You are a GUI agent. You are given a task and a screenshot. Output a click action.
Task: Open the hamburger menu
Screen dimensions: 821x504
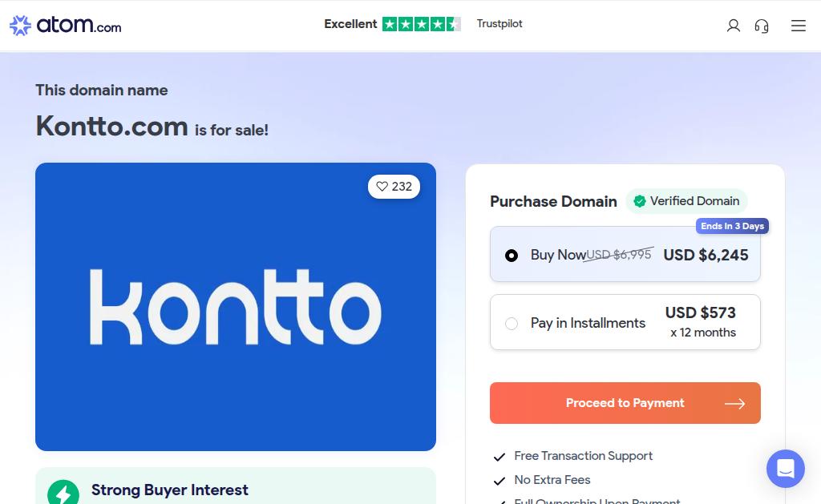pyautogui.click(x=799, y=26)
